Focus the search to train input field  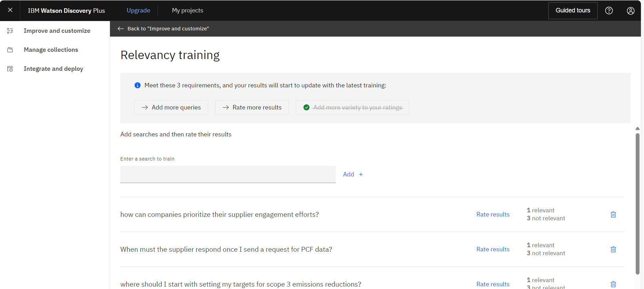coord(228,174)
